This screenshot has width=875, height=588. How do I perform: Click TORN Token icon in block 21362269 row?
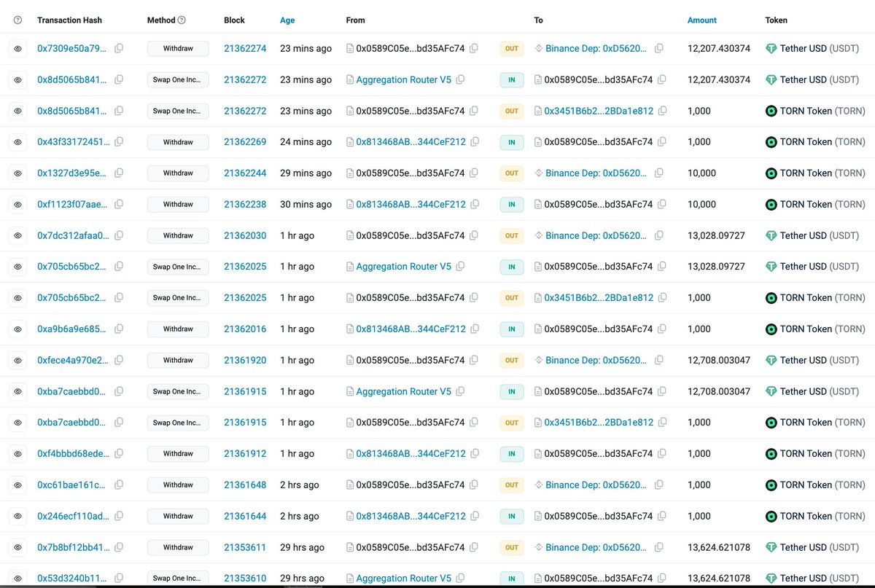(771, 142)
